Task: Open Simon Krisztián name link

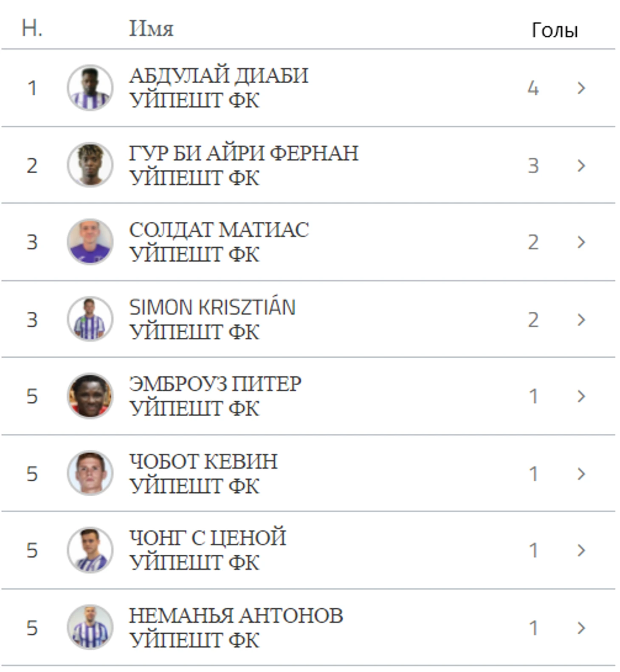Action: click(x=212, y=307)
